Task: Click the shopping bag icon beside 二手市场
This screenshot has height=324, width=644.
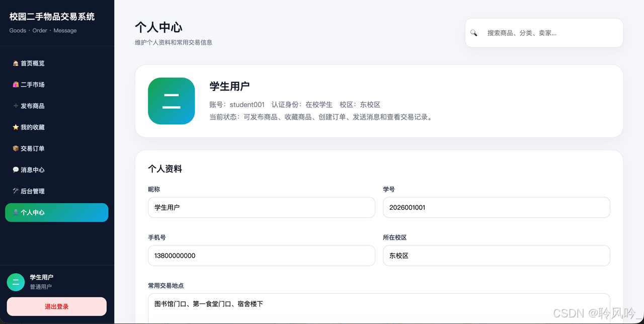Action: tap(16, 85)
